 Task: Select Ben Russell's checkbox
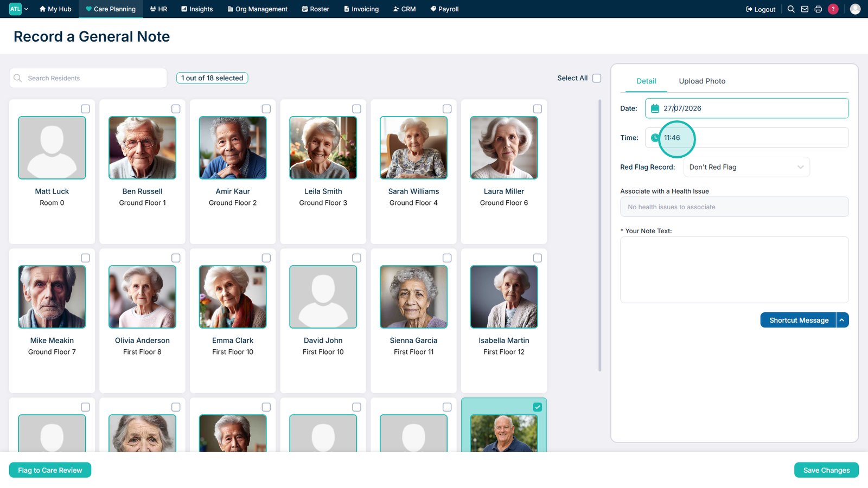click(176, 109)
